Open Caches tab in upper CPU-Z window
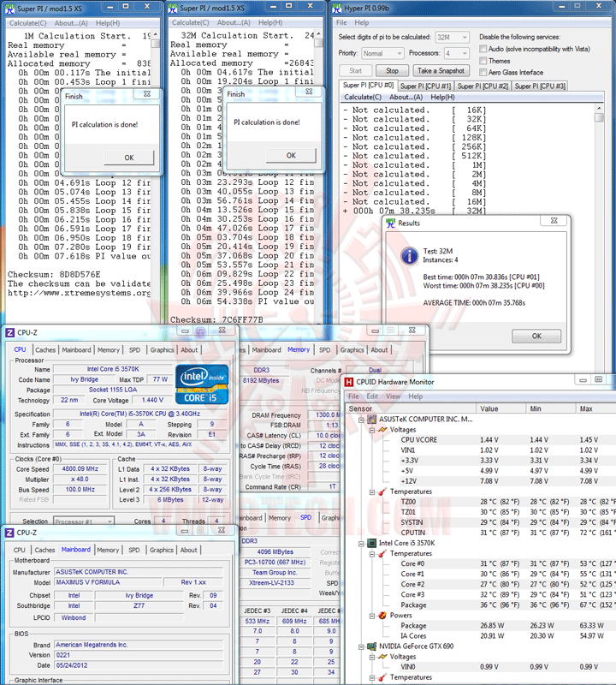Image resolution: width=616 pixels, height=685 pixels. (45, 350)
